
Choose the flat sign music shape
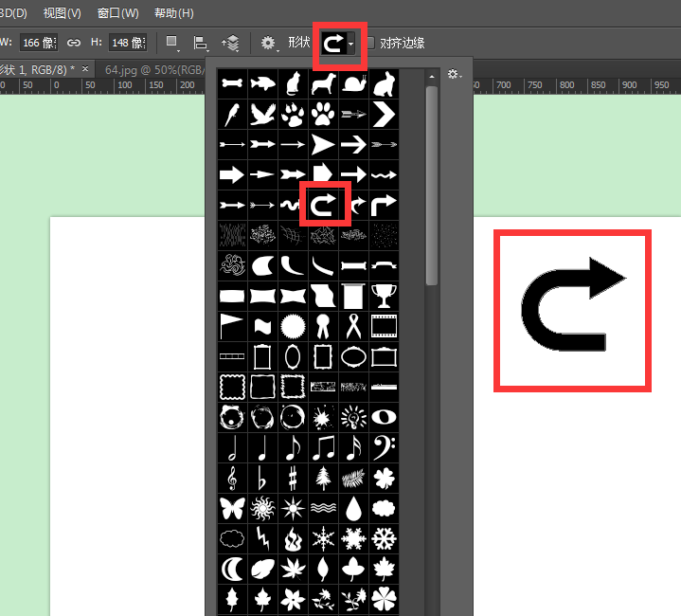(x=262, y=479)
